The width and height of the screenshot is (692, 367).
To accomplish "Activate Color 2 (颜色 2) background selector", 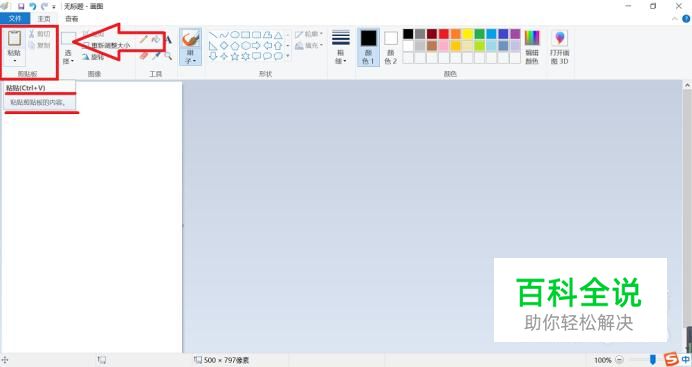I will [391, 47].
